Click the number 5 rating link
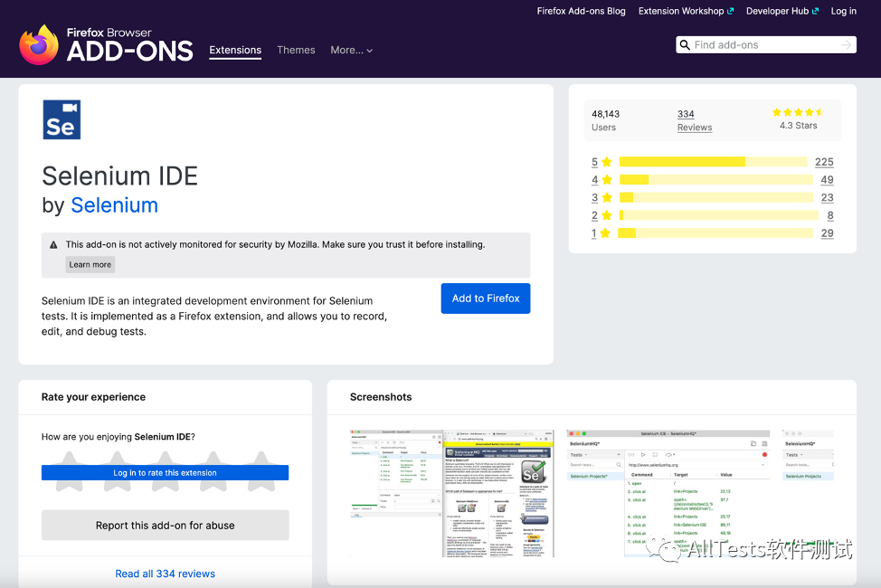 594,162
